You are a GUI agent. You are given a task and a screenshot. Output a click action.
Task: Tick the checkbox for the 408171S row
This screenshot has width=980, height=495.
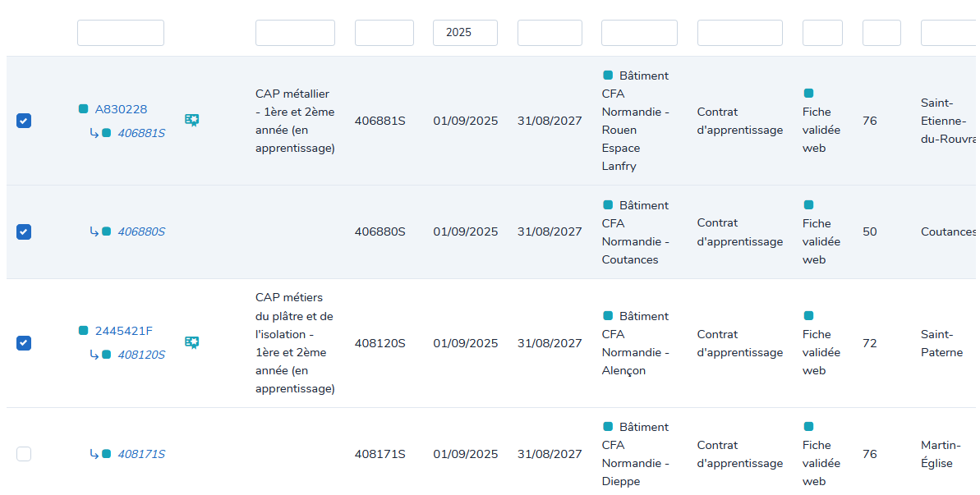(24, 454)
